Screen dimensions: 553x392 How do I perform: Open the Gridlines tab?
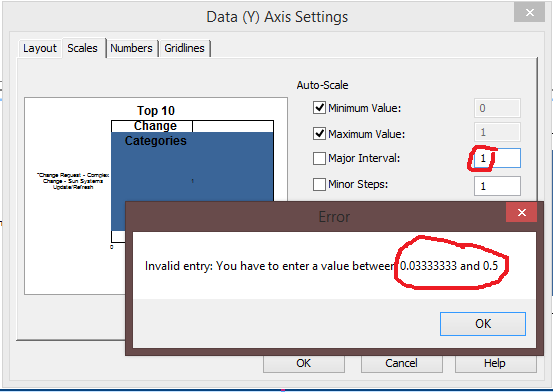(x=184, y=48)
